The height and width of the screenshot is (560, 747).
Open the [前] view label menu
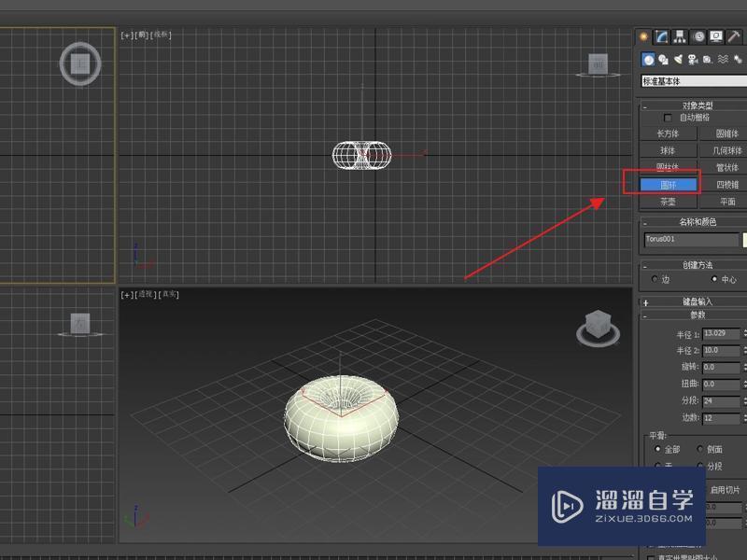pos(142,35)
